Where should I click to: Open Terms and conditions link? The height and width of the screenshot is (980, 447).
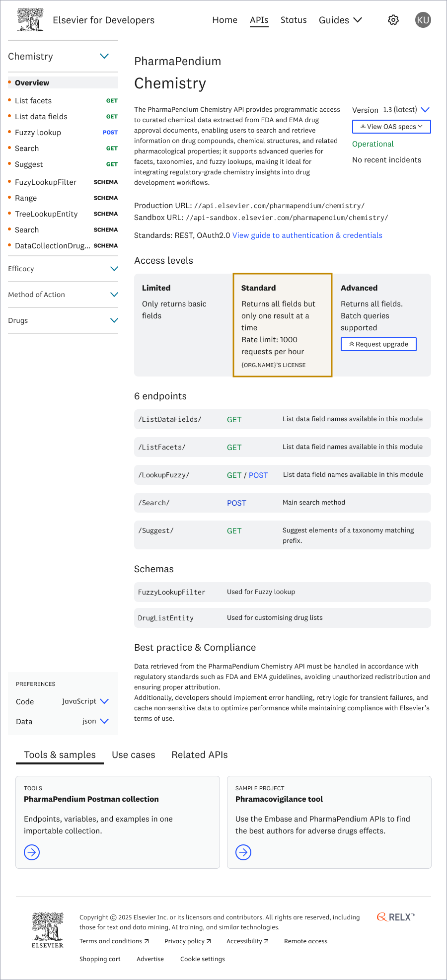pyautogui.click(x=114, y=941)
